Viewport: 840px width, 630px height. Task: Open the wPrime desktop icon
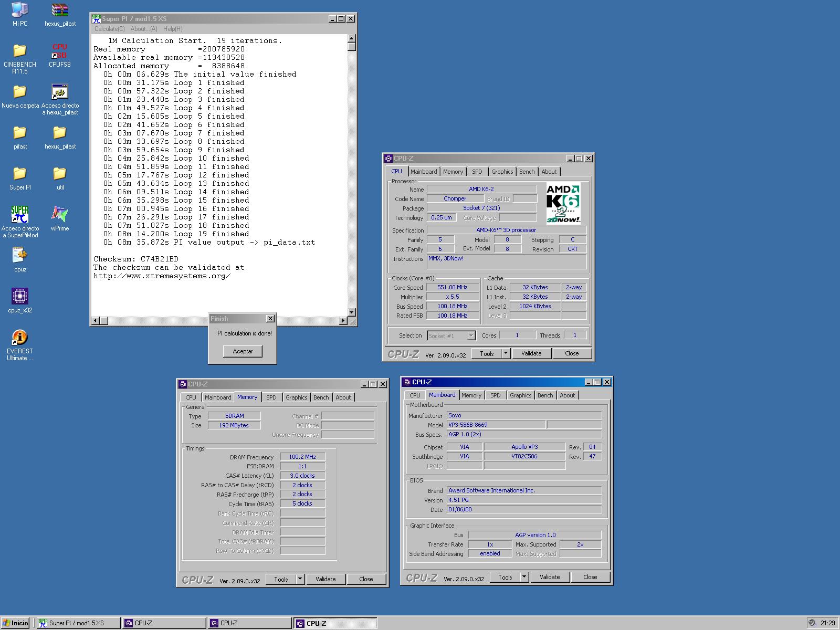59,214
